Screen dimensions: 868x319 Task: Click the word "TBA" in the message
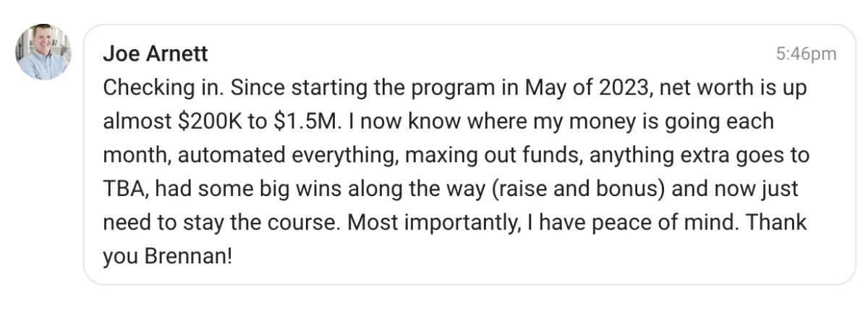click(125, 189)
